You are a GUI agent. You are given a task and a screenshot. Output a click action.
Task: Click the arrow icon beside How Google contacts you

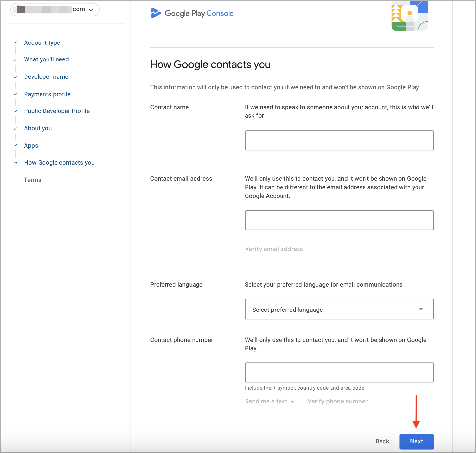pyautogui.click(x=15, y=163)
